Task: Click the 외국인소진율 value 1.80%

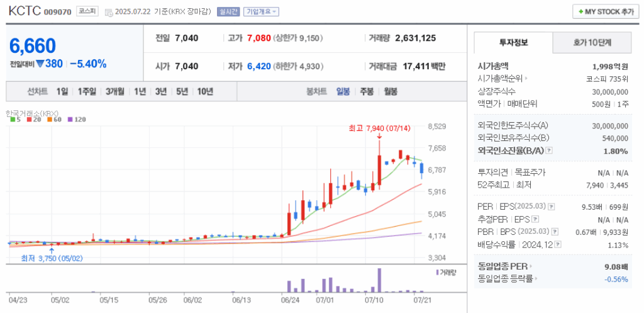Action: (616, 151)
